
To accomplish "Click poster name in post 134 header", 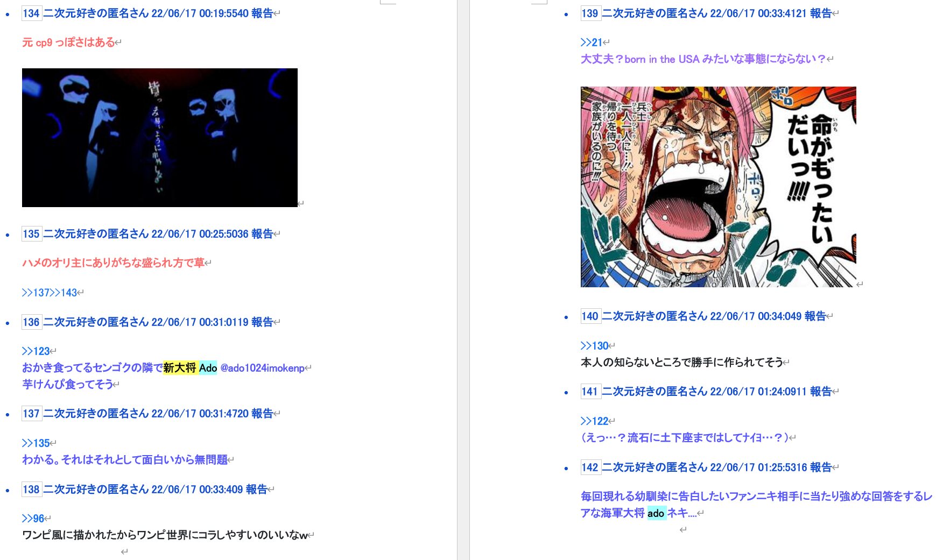I will [x=96, y=13].
